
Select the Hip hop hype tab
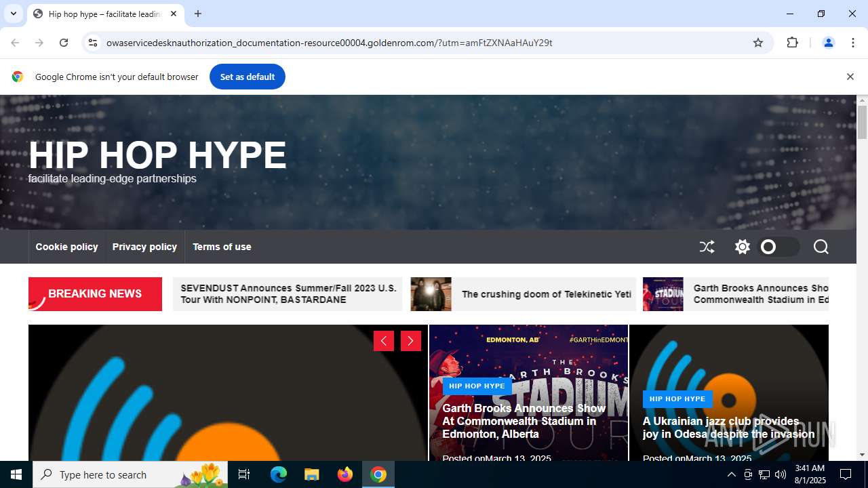point(105,14)
